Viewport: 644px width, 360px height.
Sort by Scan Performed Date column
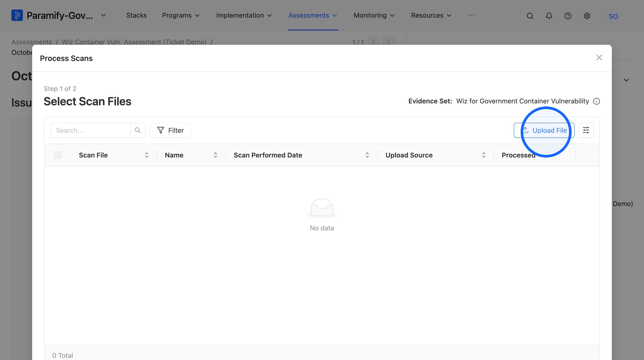pos(367,155)
